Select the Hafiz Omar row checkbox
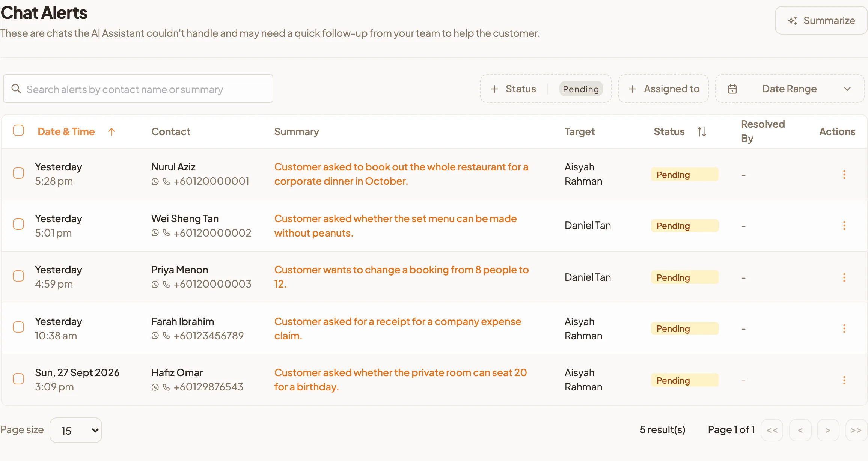Viewport: 868px width, 461px height. [18, 379]
